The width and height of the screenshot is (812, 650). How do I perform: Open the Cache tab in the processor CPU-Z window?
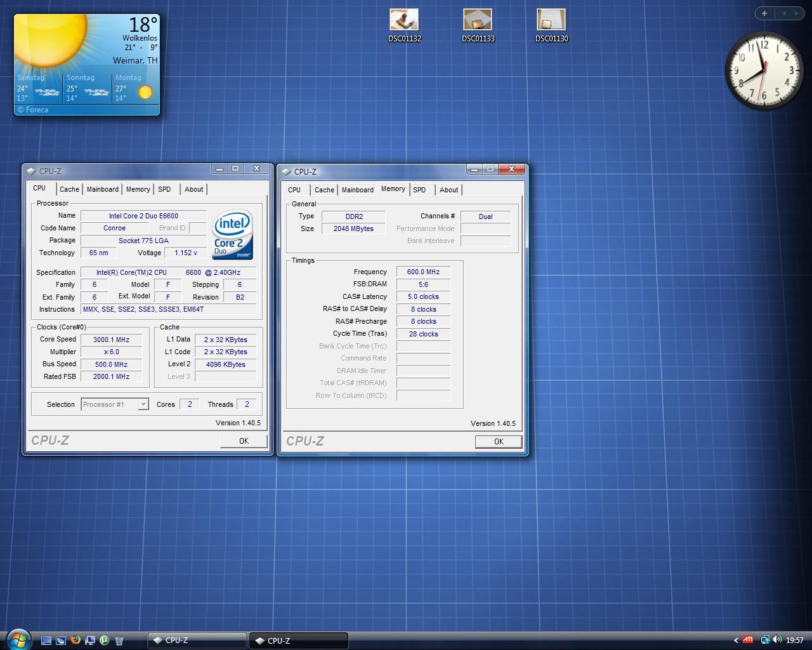(x=69, y=189)
